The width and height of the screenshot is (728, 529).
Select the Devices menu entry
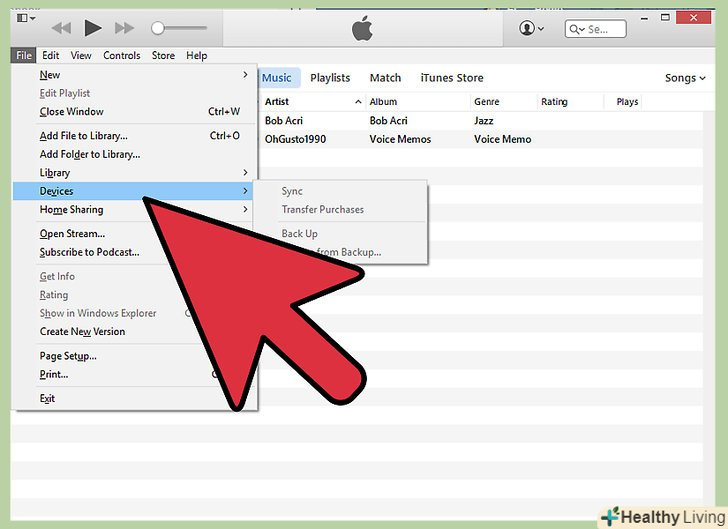[133, 191]
